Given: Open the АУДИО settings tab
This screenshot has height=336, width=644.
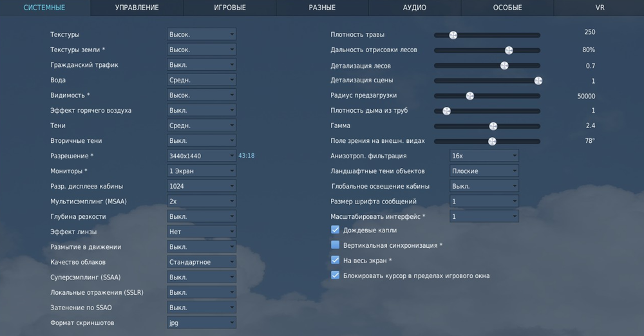Looking at the screenshot, I should 415,8.
